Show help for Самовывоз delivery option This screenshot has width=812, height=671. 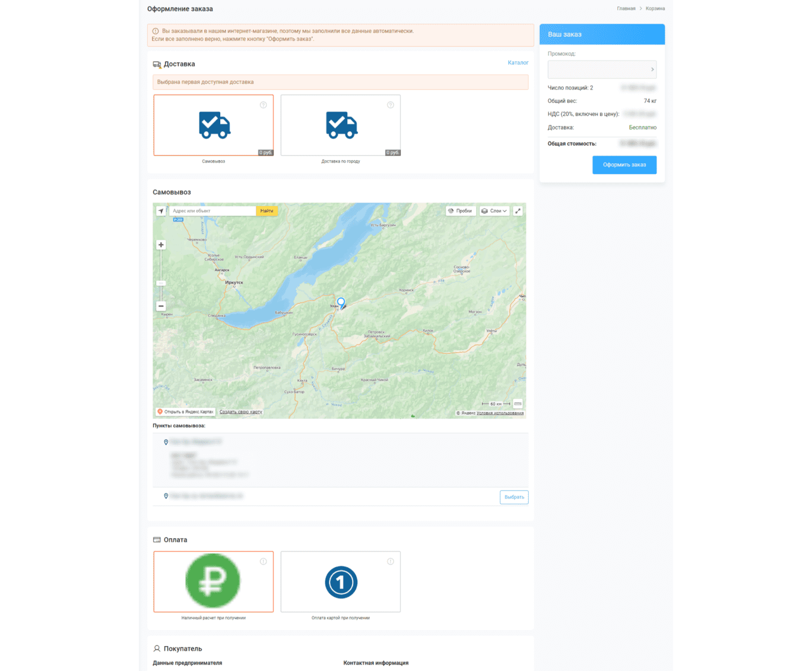coord(263,105)
